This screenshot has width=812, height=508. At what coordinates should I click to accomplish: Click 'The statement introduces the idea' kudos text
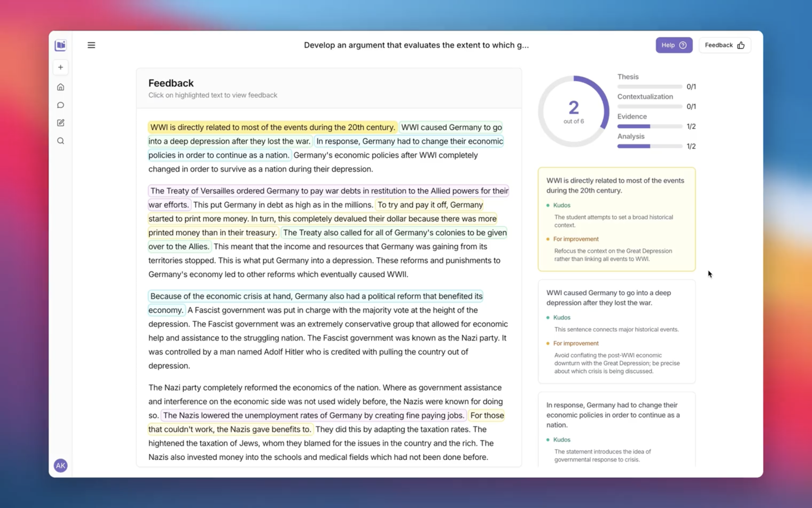click(602, 455)
